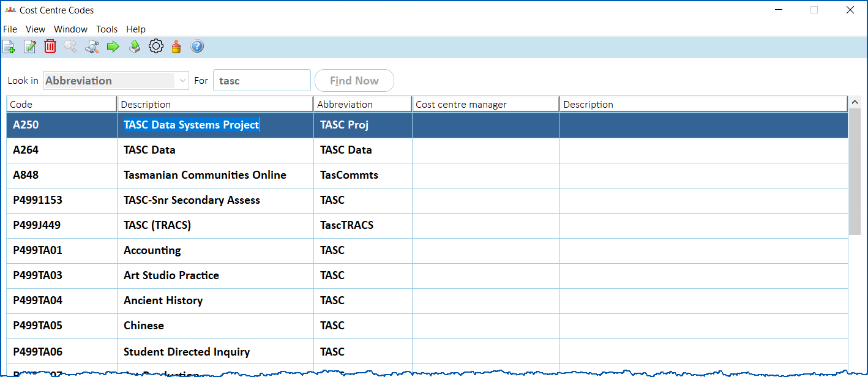Screen dimensions: 868x377
Task: Click the new record icon with green plus
Action: pos(9,47)
